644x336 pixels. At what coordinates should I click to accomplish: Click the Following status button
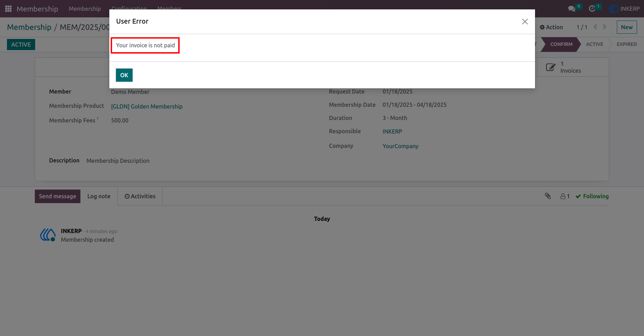[x=592, y=196]
